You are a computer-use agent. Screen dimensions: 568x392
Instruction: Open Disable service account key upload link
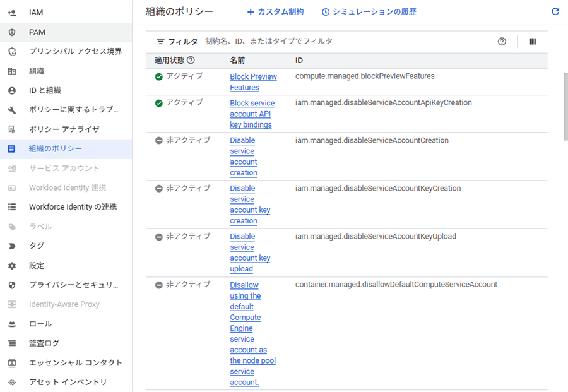pos(250,252)
